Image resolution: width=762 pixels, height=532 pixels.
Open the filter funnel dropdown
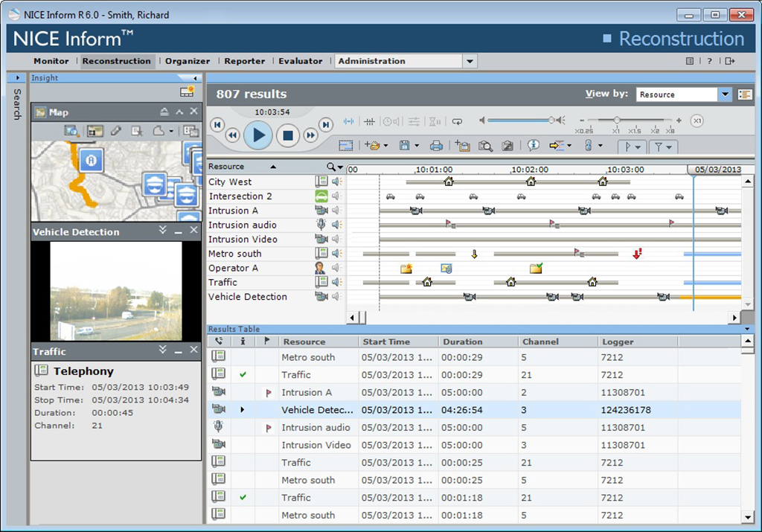(x=663, y=147)
